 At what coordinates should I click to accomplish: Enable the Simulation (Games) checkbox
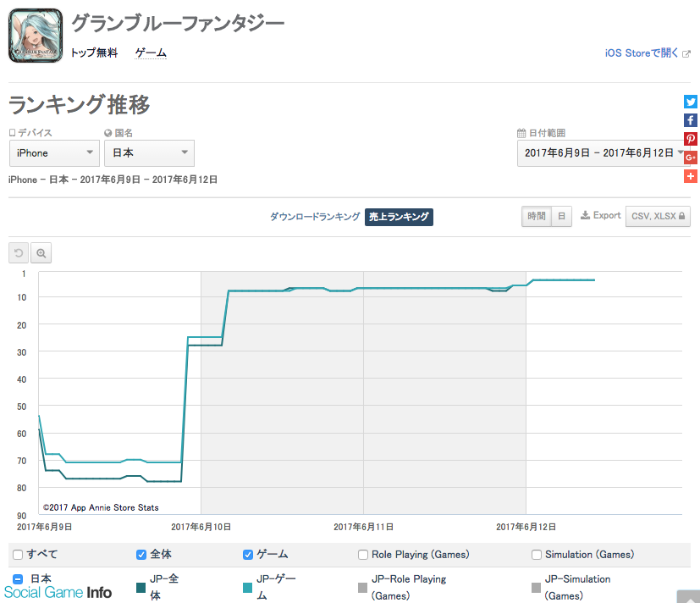click(x=536, y=555)
